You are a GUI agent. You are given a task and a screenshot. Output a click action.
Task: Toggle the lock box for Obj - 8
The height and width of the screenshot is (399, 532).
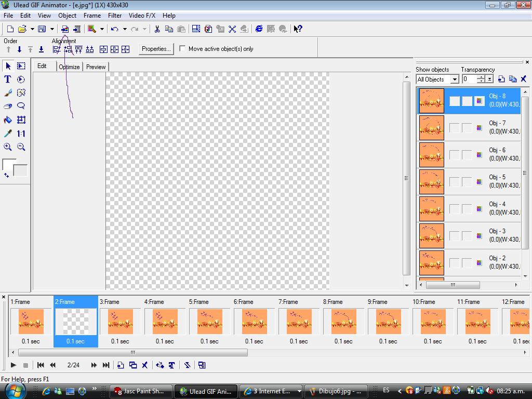pyautogui.click(x=467, y=101)
